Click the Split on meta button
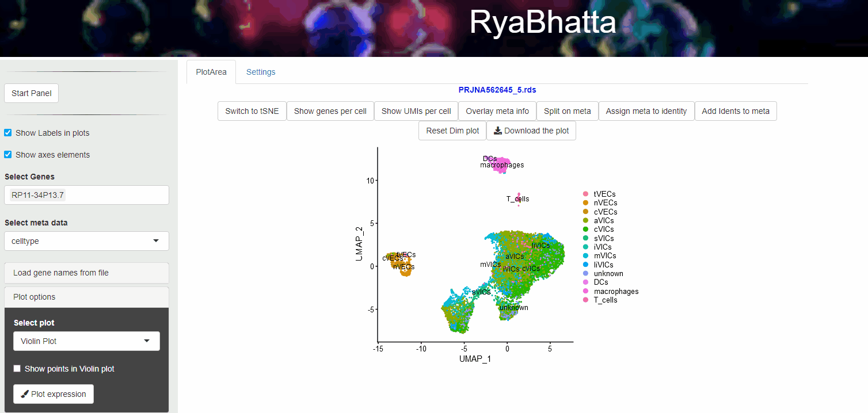This screenshot has height=413, width=868. (567, 111)
